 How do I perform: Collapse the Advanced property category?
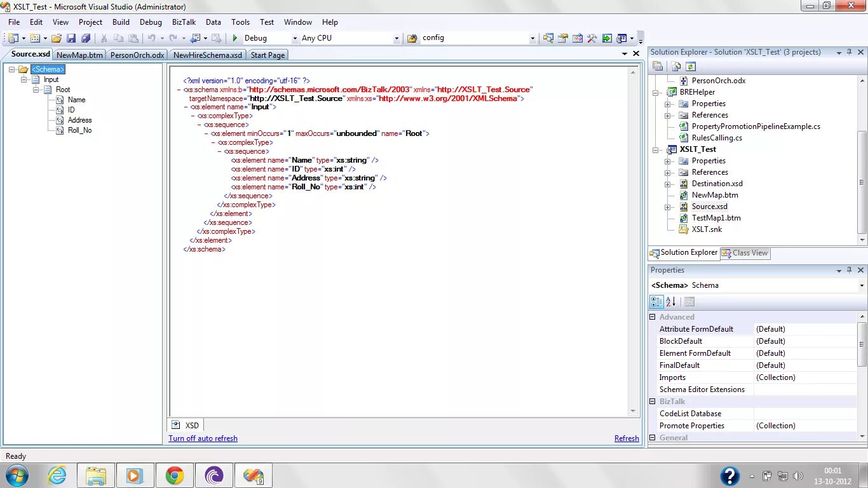tap(653, 317)
